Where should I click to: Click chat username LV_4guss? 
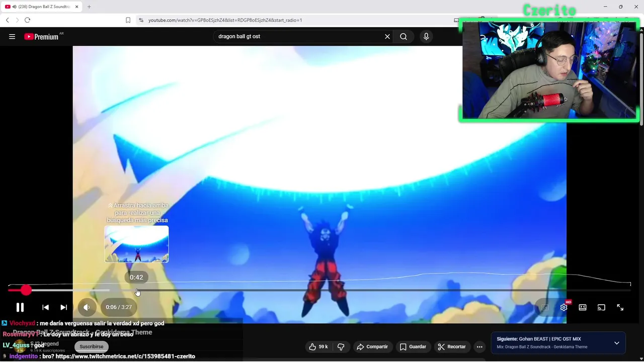[16, 345]
